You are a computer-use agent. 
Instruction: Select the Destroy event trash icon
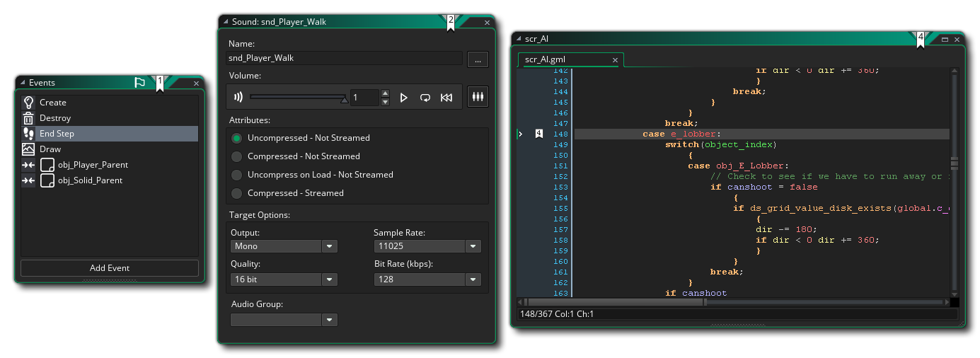[x=28, y=118]
